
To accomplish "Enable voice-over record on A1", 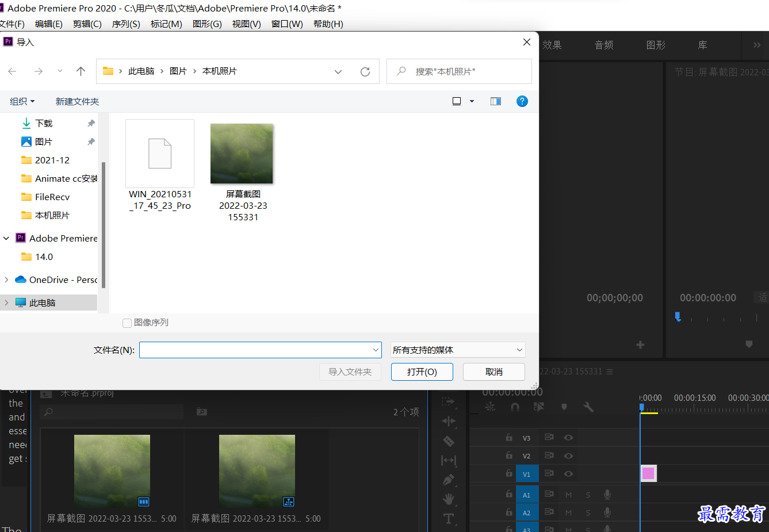I will coord(607,495).
